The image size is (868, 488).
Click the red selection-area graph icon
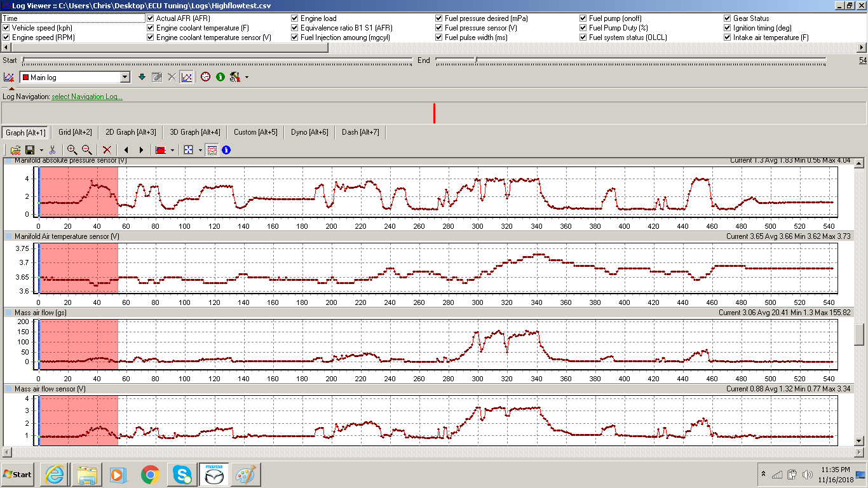(x=161, y=150)
